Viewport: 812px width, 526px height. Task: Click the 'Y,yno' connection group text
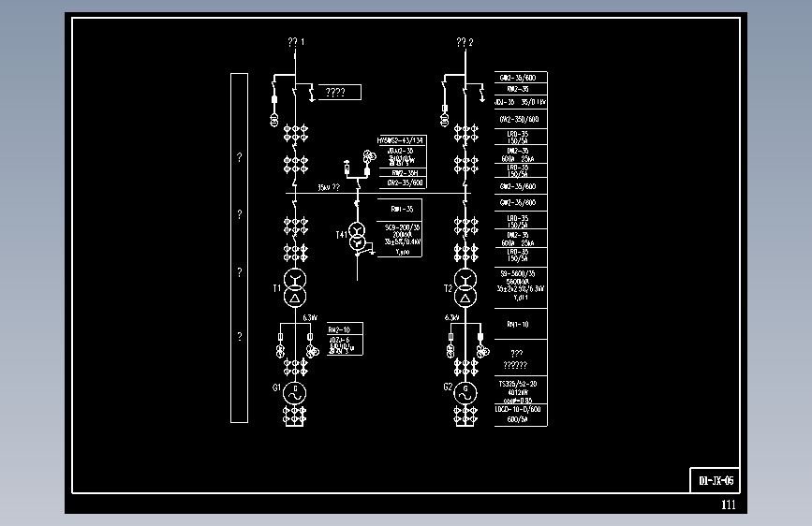403,252
